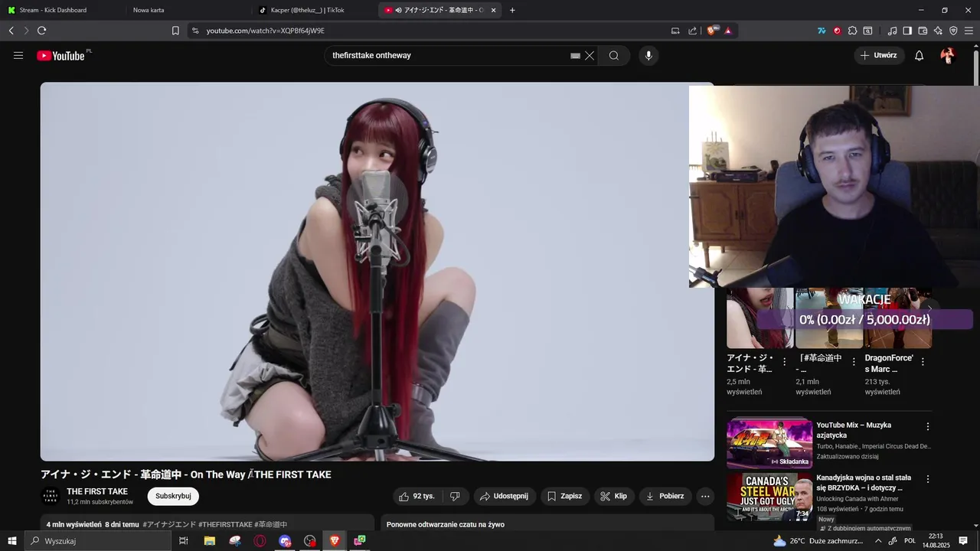Click the Wyszukaj taskbar search box
This screenshot has height=551, width=980.
click(x=98, y=541)
